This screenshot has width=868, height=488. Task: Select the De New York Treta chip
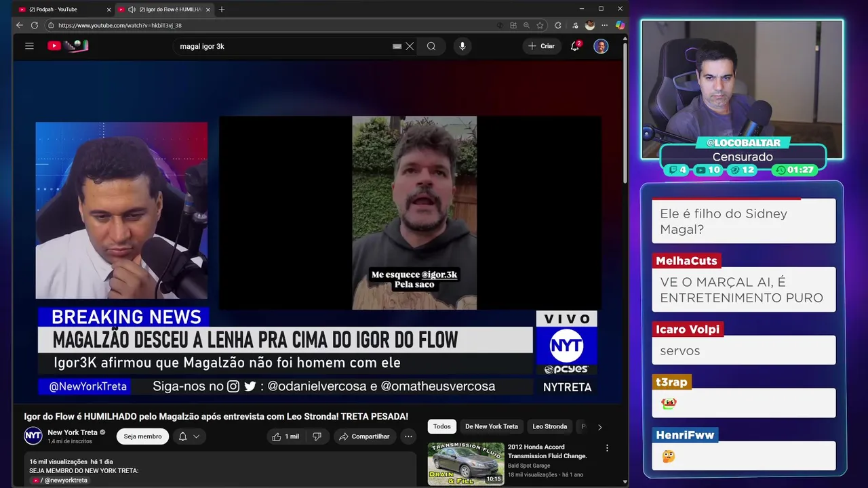[x=492, y=426]
